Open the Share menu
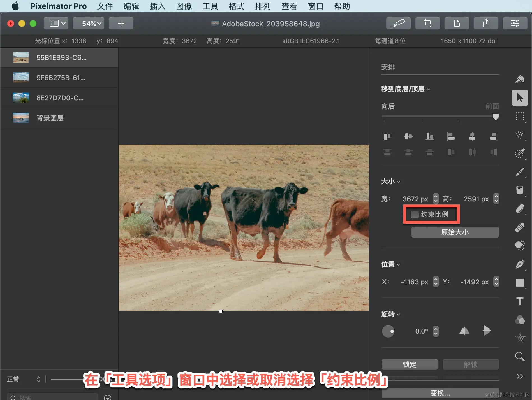The image size is (532, 400). click(486, 23)
